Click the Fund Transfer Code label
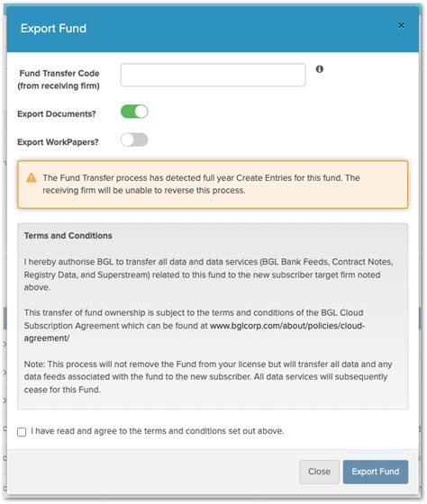The width and height of the screenshot is (427, 504). tap(59, 79)
